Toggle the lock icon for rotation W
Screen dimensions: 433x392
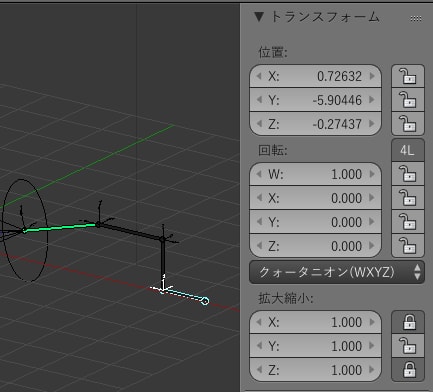[408, 174]
